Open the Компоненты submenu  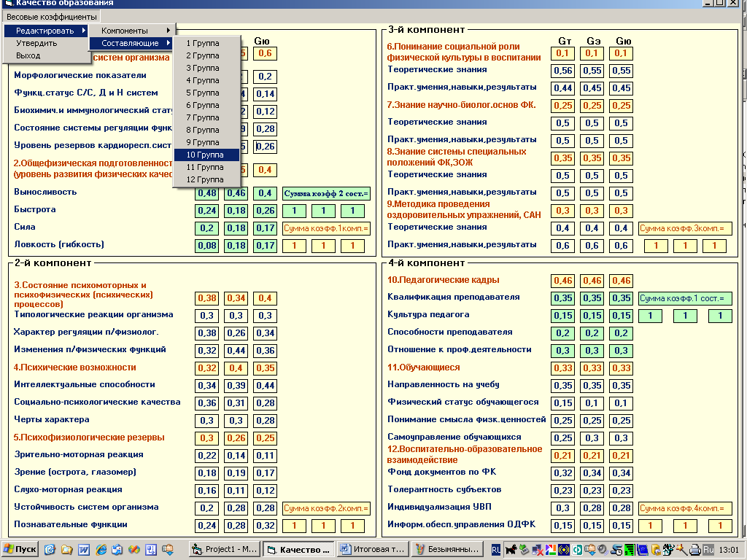131,31
